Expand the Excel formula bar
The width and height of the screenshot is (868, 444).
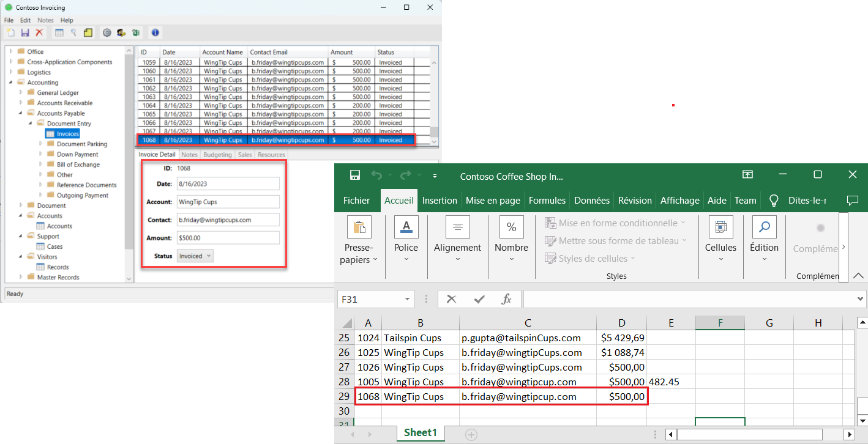[861, 299]
